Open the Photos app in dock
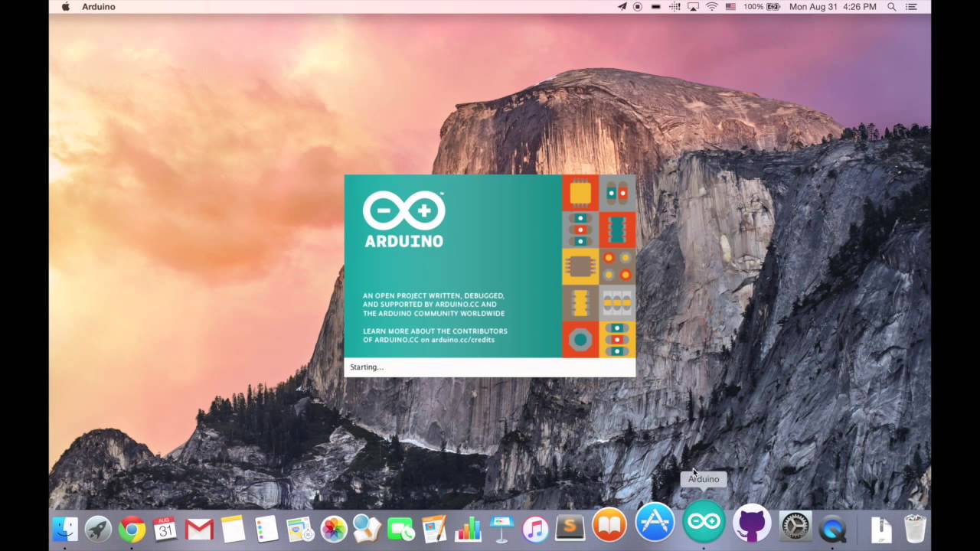This screenshot has width=980, height=551. point(333,529)
